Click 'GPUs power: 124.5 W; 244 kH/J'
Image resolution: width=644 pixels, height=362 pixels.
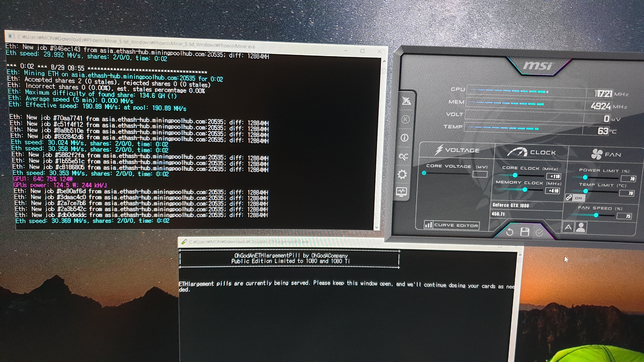coord(60,185)
